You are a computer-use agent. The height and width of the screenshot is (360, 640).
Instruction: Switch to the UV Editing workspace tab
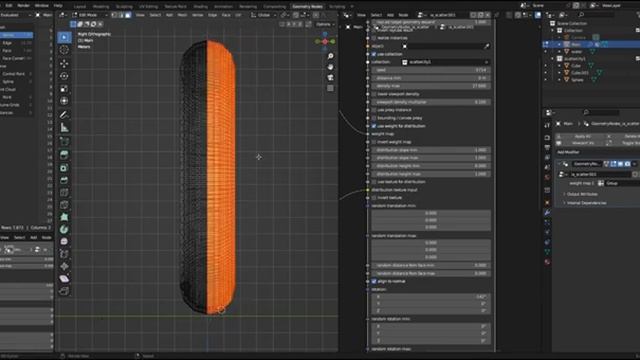coord(148,7)
